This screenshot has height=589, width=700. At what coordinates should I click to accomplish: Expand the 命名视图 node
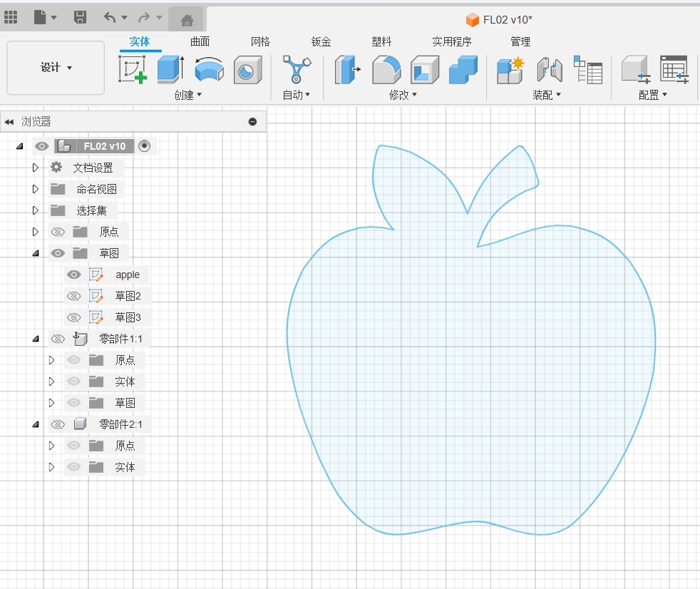pos(35,189)
